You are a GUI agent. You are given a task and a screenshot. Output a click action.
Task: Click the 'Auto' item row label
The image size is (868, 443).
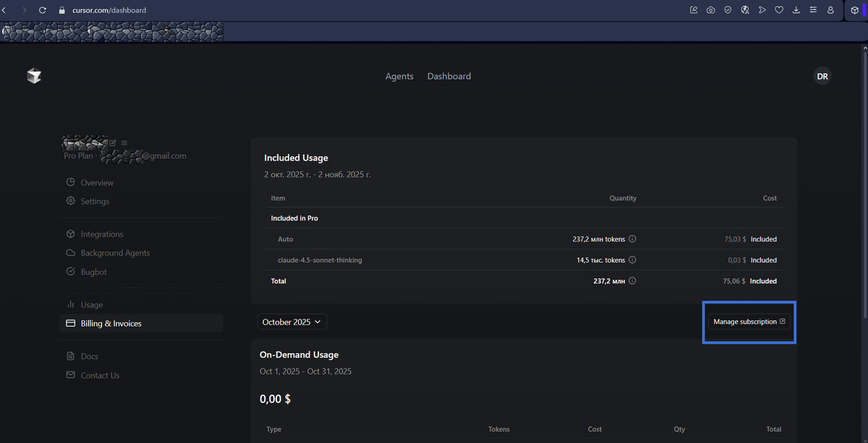[285, 239]
